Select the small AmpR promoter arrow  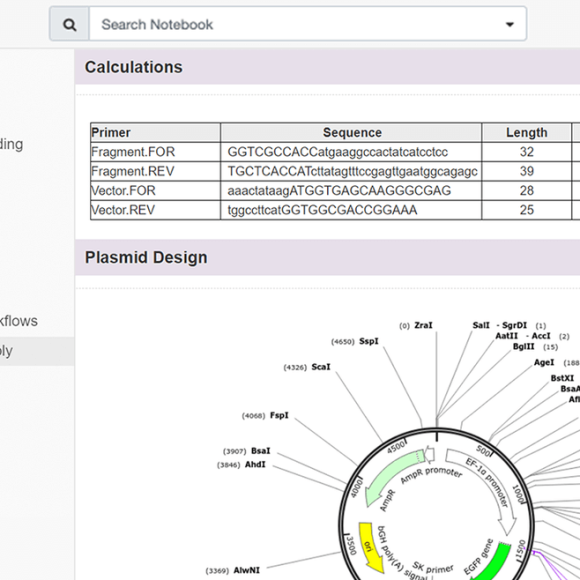(429, 455)
